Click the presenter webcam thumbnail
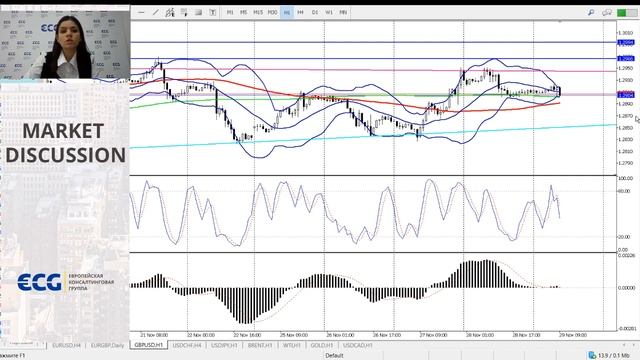Screen dimensions: 640x360 [65, 44]
